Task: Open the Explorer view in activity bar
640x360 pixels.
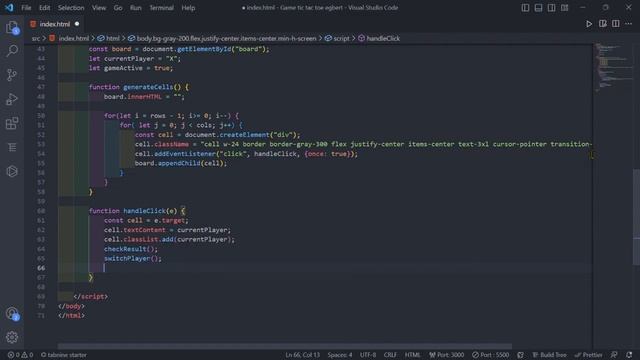Action: (x=12, y=27)
